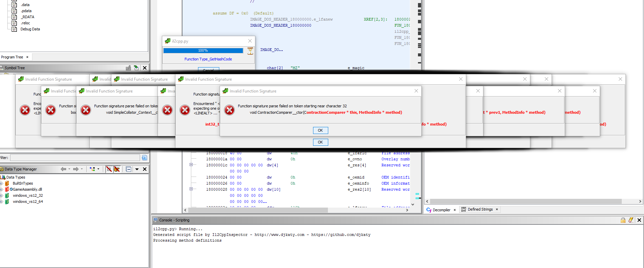Expand the GameAssembly.dll data type archive

coord(1,189)
